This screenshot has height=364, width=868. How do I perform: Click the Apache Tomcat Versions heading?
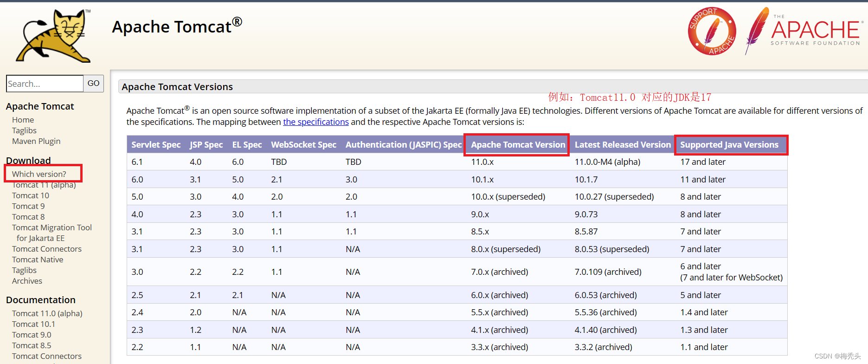coord(177,87)
